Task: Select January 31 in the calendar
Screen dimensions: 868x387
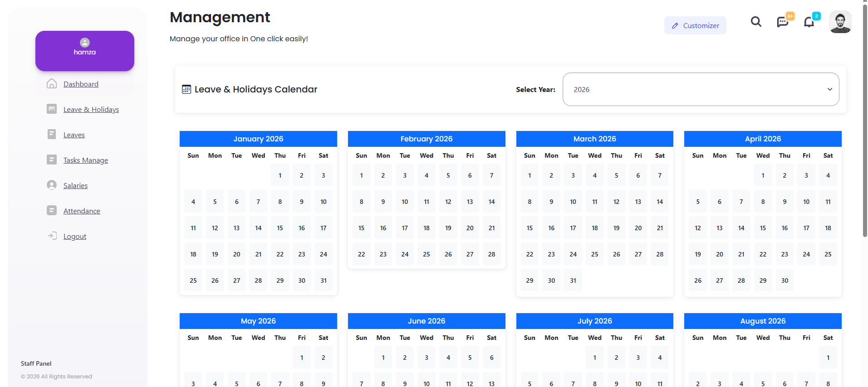Action: 324,281
